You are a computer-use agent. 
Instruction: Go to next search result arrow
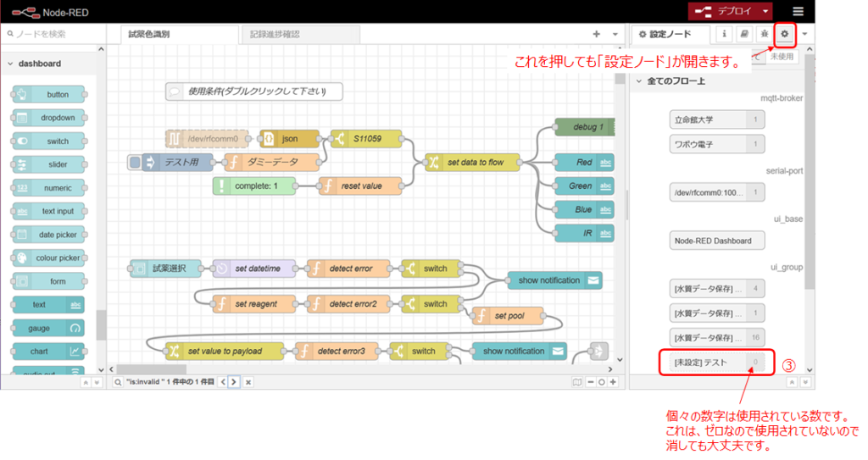pos(235,382)
